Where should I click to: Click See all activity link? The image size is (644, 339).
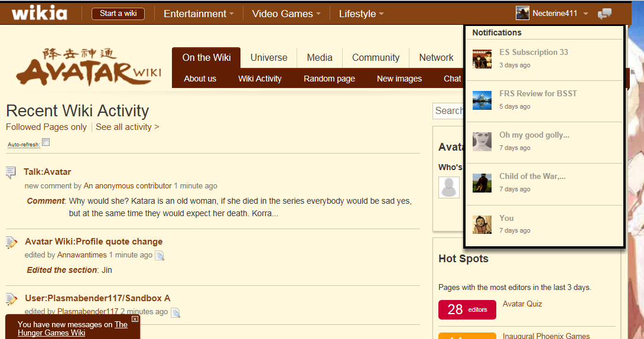pyautogui.click(x=127, y=127)
